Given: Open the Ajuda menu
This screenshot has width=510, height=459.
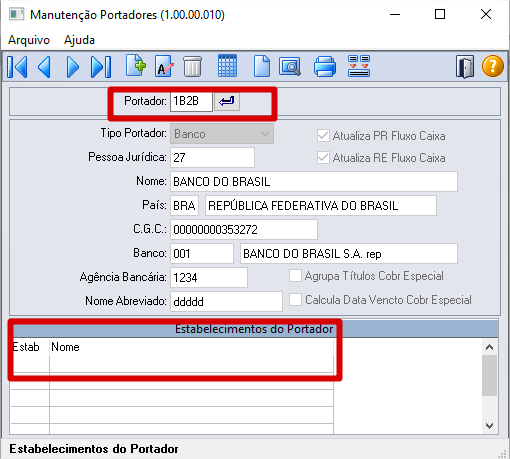Looking at the screenshot, I should pos(79,40).
